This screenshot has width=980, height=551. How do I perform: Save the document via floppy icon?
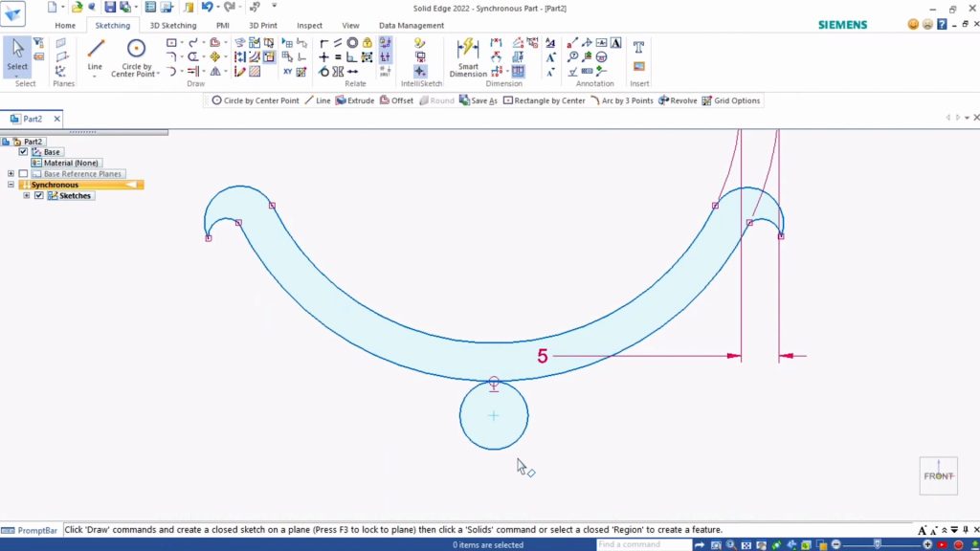(110, 7)
